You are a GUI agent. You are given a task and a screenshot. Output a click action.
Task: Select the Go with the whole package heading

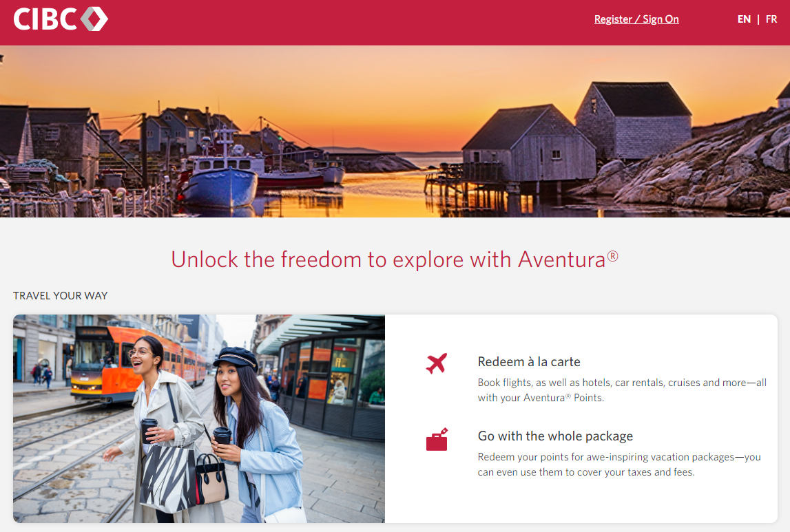555,436
